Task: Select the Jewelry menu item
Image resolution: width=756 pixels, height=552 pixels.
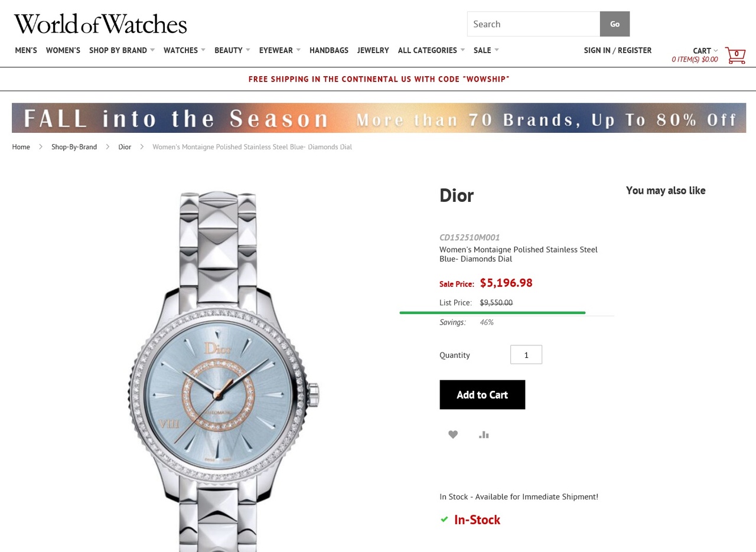Action: (373, 50)
